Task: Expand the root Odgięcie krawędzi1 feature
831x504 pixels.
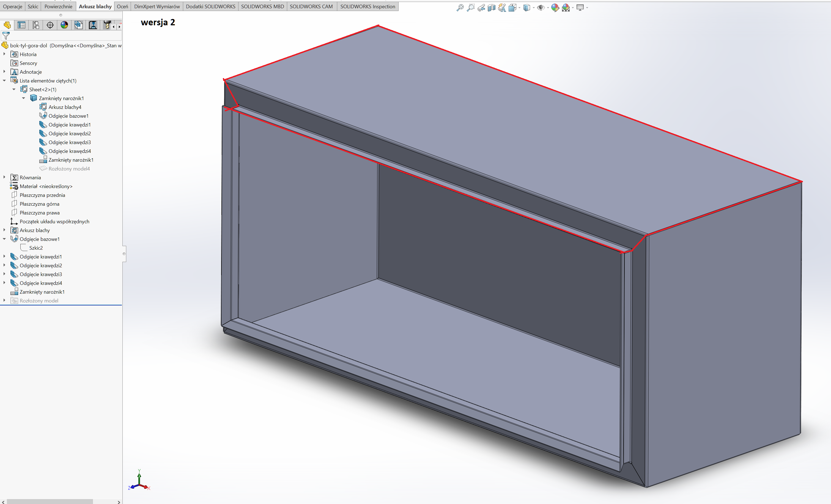Action: click(x=4, y=256)
